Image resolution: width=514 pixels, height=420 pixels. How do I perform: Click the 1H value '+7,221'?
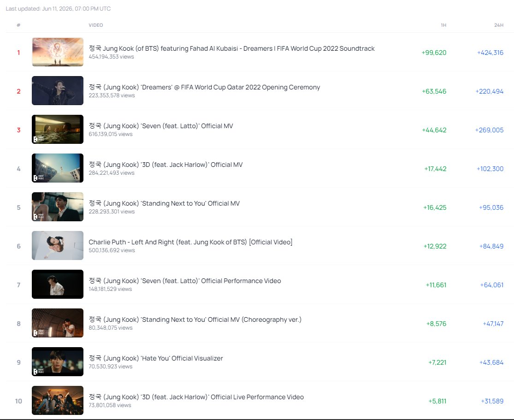coord(437,362)
